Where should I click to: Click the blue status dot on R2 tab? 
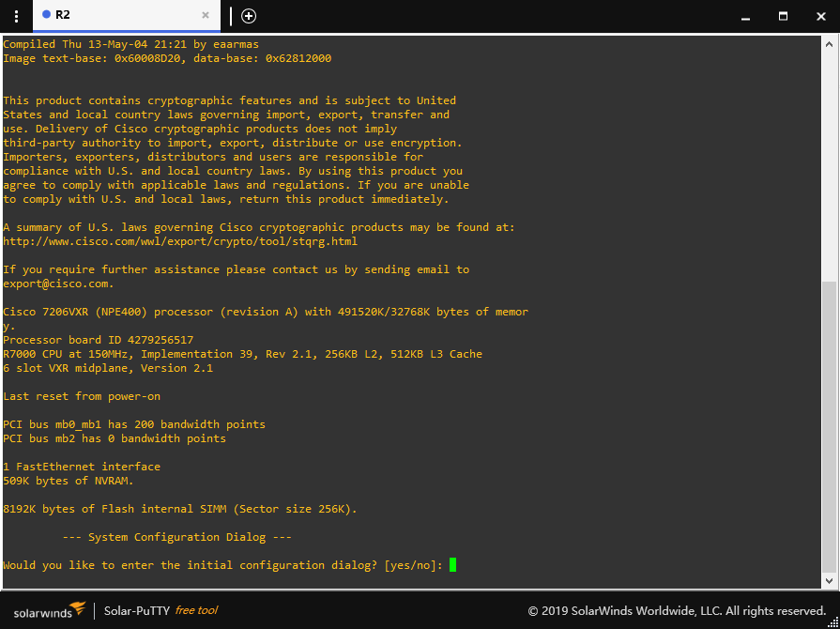coord(47,14)
